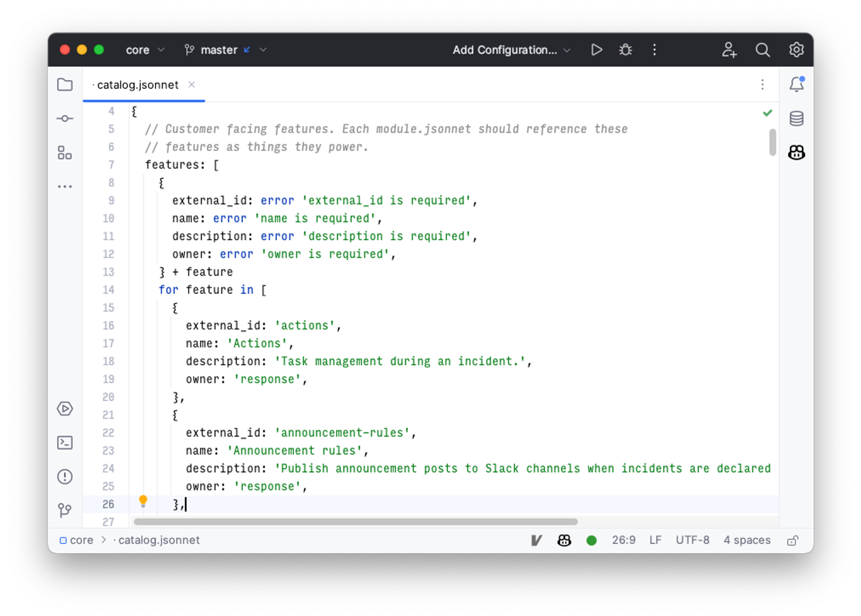This screenshot has width=861, height=616.
Task: Click the UTF-8 encoding status button
Action: coord(692,540)
